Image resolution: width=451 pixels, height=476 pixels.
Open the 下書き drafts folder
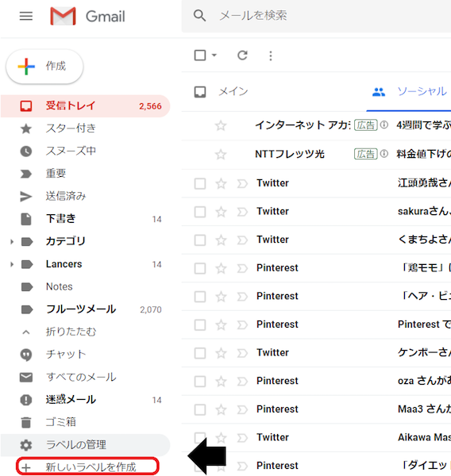click(x=85, y=219)
